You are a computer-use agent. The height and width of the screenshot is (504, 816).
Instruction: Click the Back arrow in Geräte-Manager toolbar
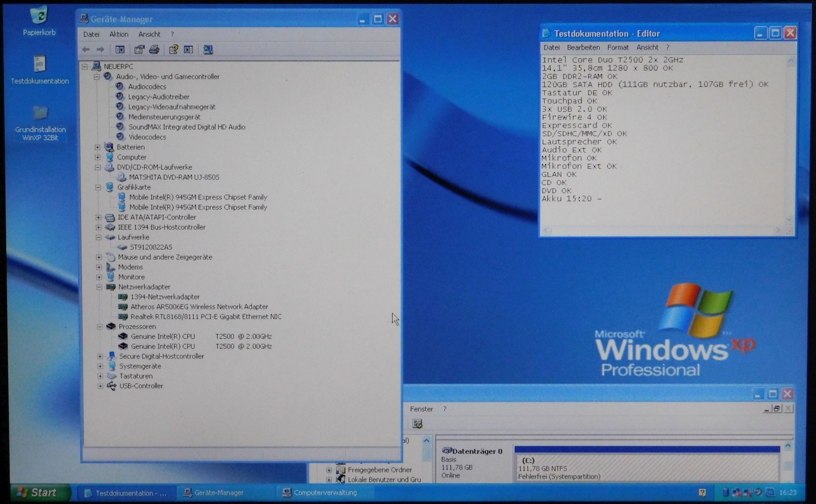[86, 49]
